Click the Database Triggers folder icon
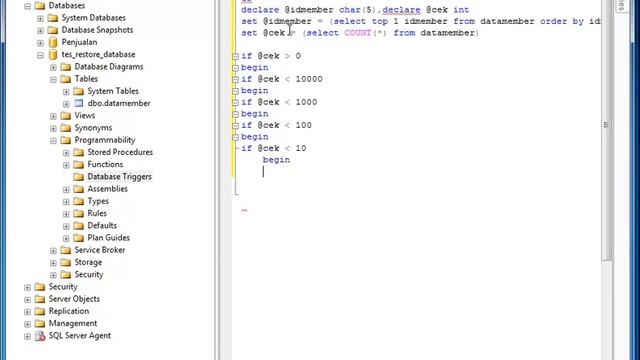 78,176
